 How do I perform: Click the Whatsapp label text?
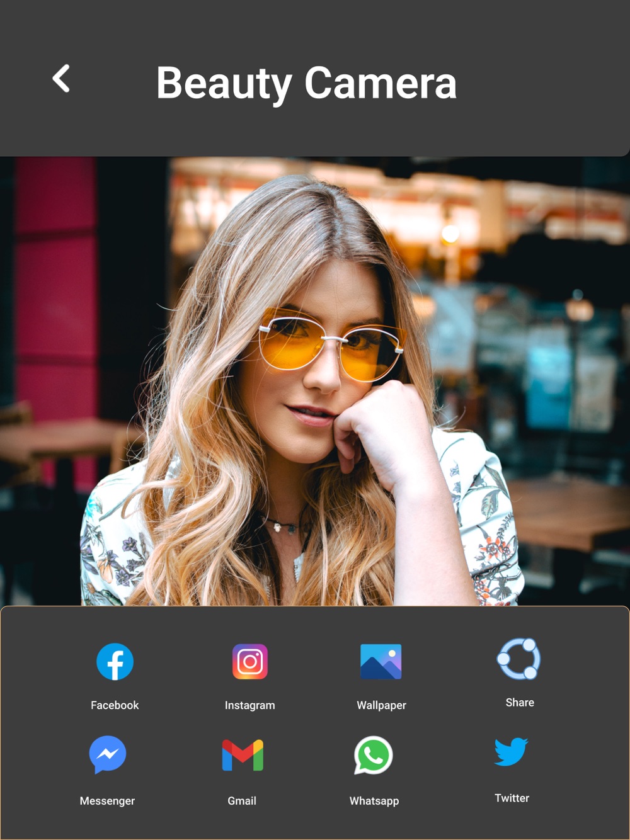coord(374,801)
